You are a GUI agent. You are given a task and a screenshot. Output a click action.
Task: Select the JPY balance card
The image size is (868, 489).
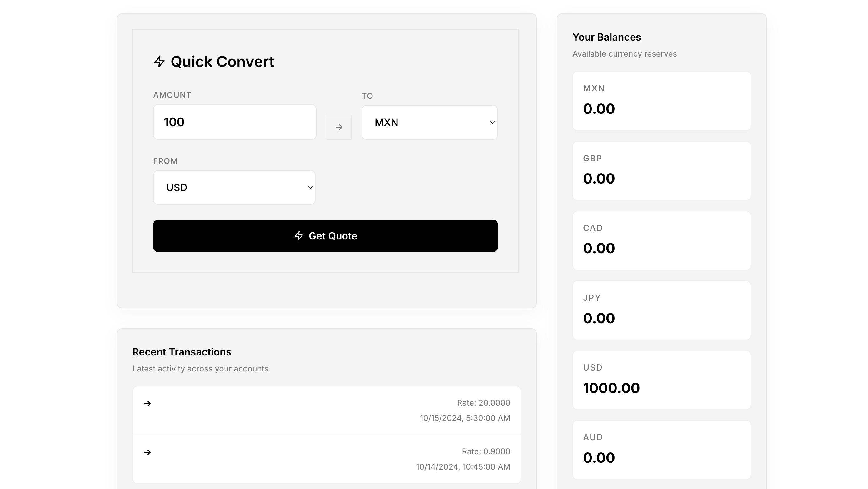point(661,310)
